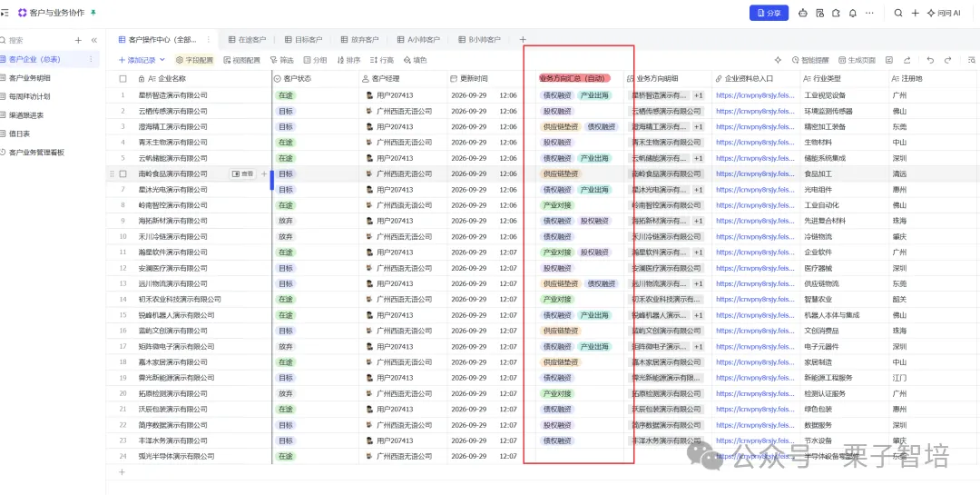Add a new row with bottom plus icon
Screen dimensions: 980x495
[122, 472]
